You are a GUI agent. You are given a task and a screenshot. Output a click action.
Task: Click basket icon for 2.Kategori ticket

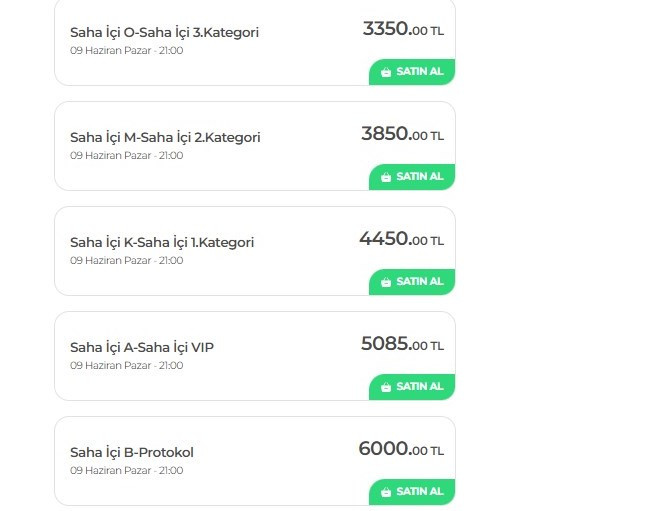click(x=386, y=177)
